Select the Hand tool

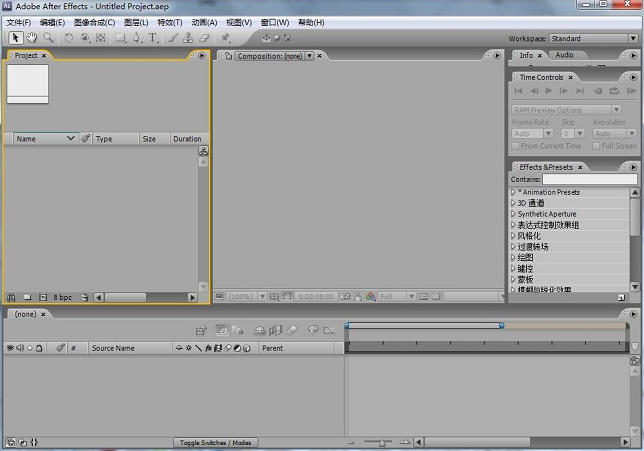[x=32, y=38]
